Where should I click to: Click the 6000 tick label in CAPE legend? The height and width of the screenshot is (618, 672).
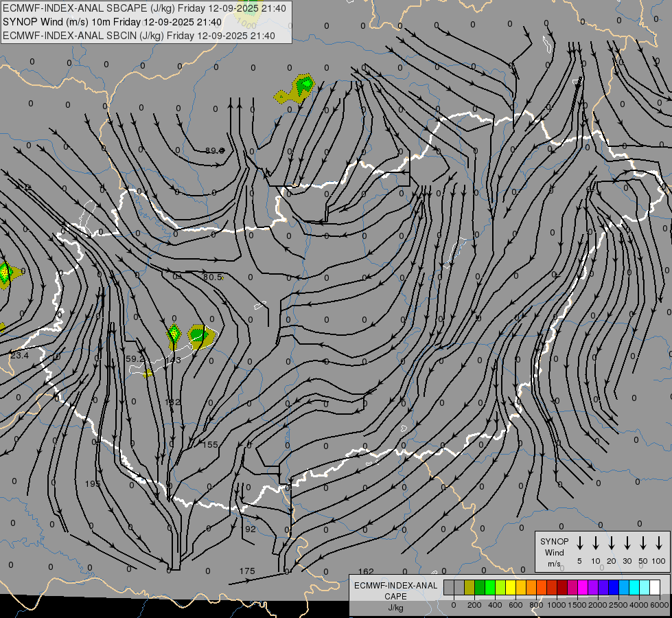(660, 605)
